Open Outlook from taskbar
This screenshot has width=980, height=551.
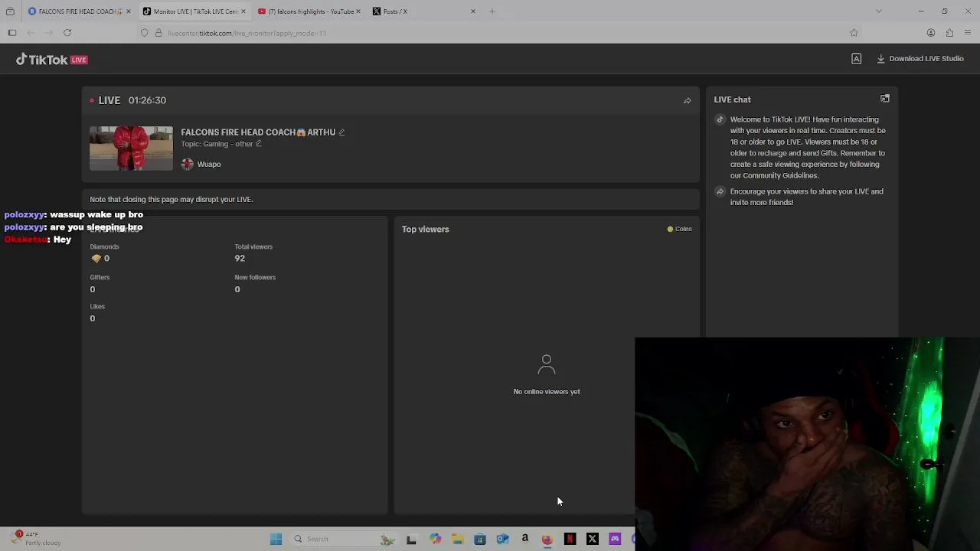(x=502, y=539)
